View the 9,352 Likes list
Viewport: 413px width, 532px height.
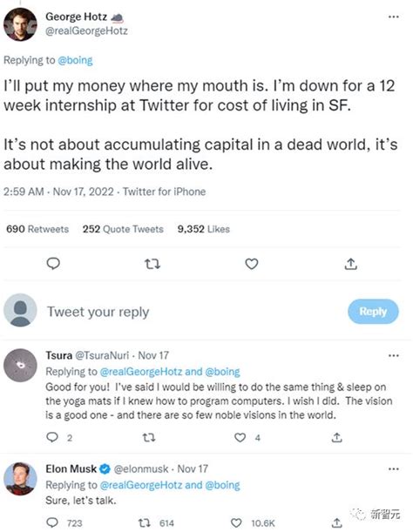[x=203, y=229]
